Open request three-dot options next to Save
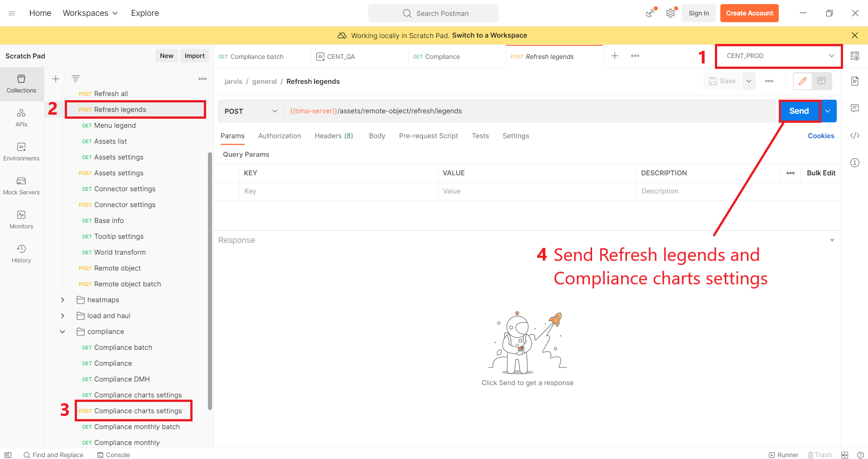Image resolution: width=868 pixels, height=459 pixels. [769, 81]
